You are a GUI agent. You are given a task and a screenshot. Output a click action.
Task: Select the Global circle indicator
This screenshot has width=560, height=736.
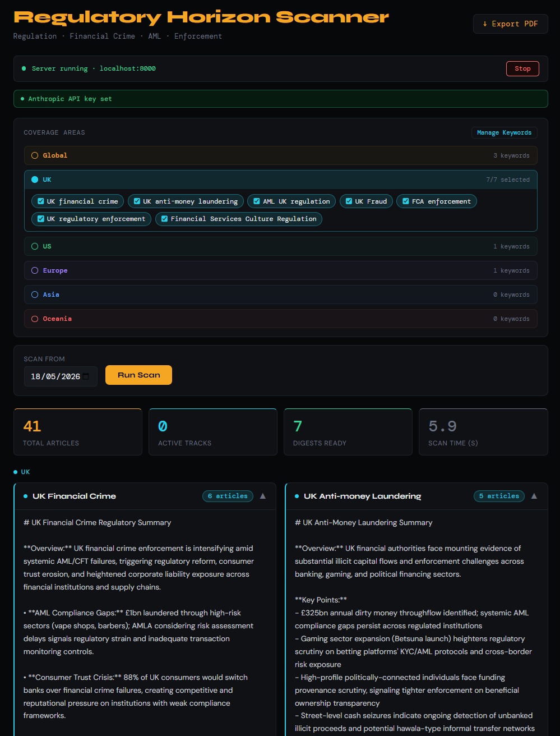[x=35, y=155]
